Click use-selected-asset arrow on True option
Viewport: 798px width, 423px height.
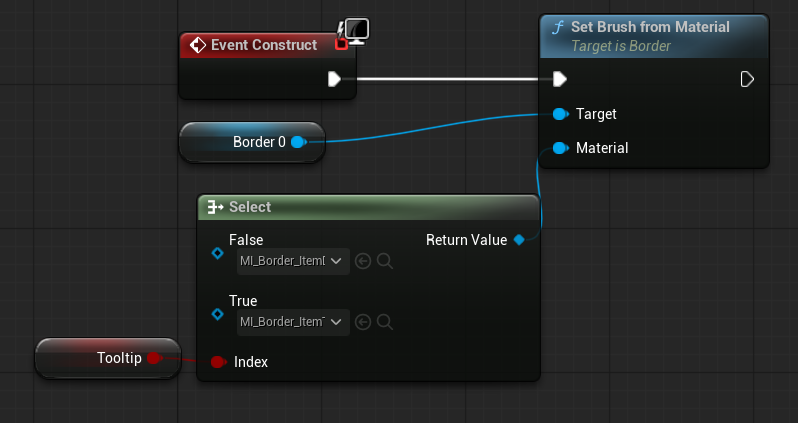[x=364, y=322]
